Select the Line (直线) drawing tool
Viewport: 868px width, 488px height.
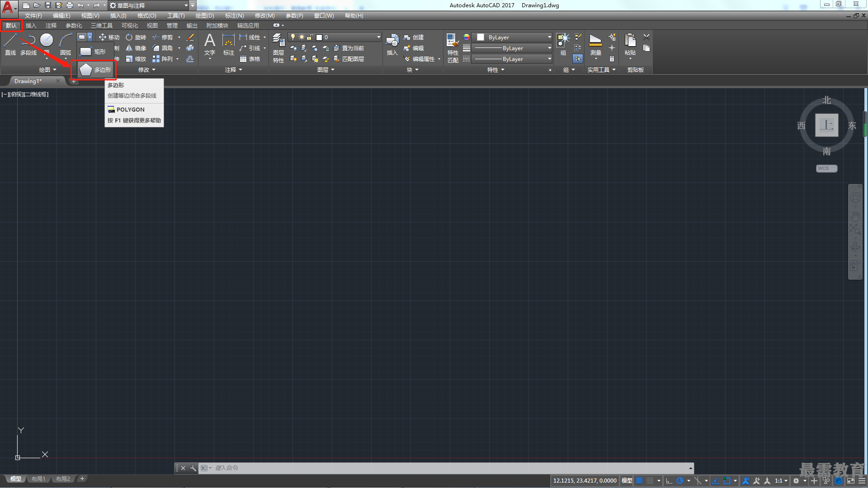tap(10, 45)
